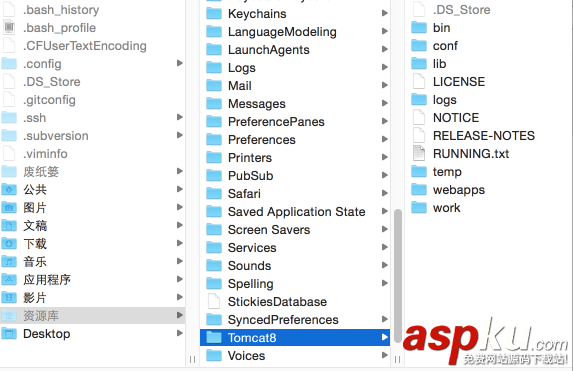This screenshot has height=371, width=573.
Task: Select the logs folder icon
Action: point(419,99)
